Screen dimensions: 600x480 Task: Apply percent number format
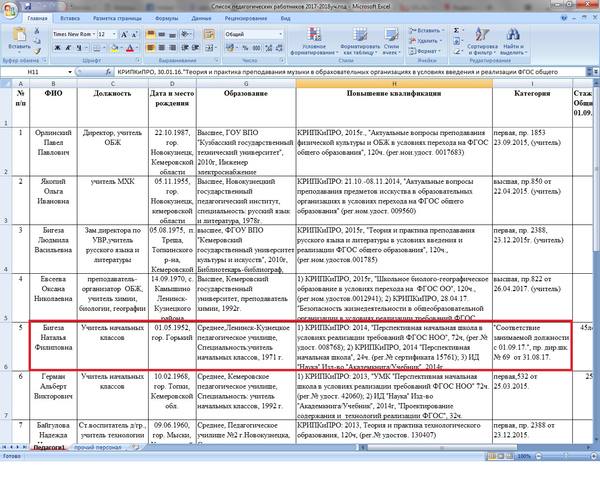click(x=245, y=48)
